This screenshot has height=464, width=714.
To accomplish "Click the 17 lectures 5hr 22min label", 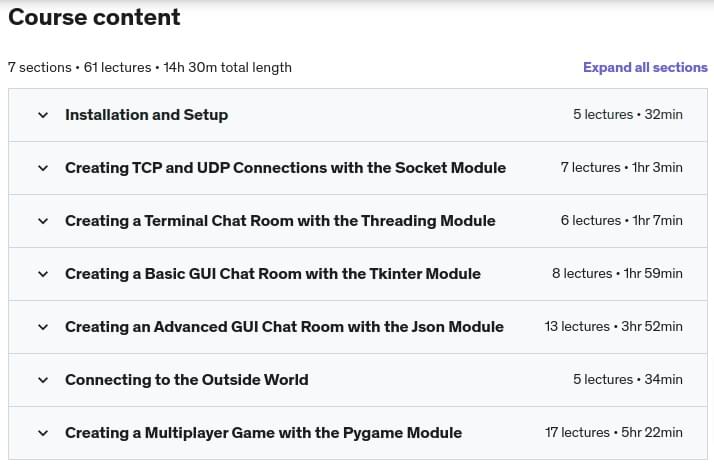I will (x=614, y=433).
